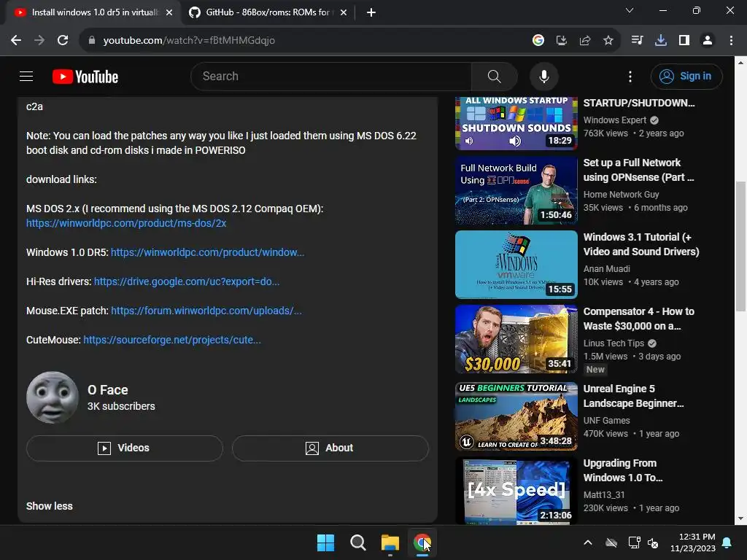Click the Sign in button
747x560 pixels.
(686, 76)
